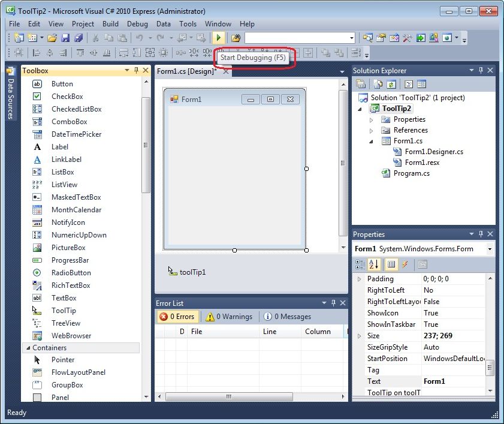Select the Form1.Designer.cs file
The image size is (504, 424).
433,152
